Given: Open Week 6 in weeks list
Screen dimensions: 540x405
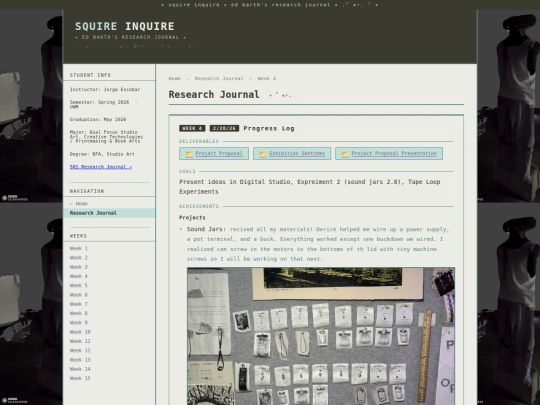Looking at the screenshot, I should [79, 295].
